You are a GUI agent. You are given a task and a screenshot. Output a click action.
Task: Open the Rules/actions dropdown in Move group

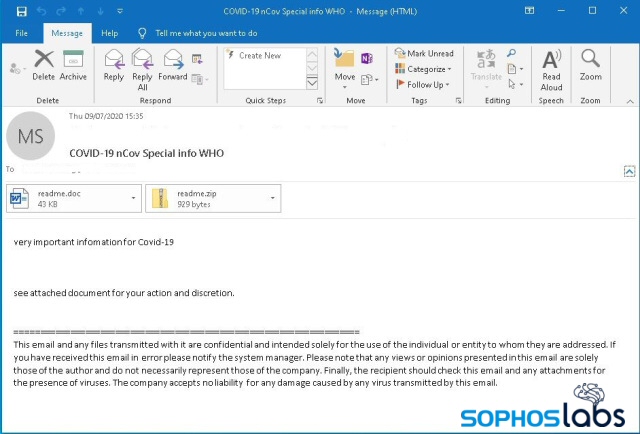pos(369,79)
